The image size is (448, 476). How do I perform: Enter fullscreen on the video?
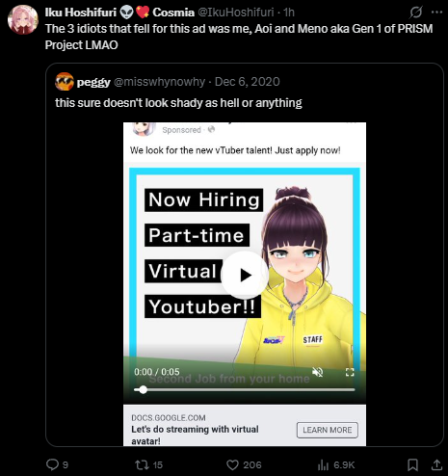pos(350,372)
